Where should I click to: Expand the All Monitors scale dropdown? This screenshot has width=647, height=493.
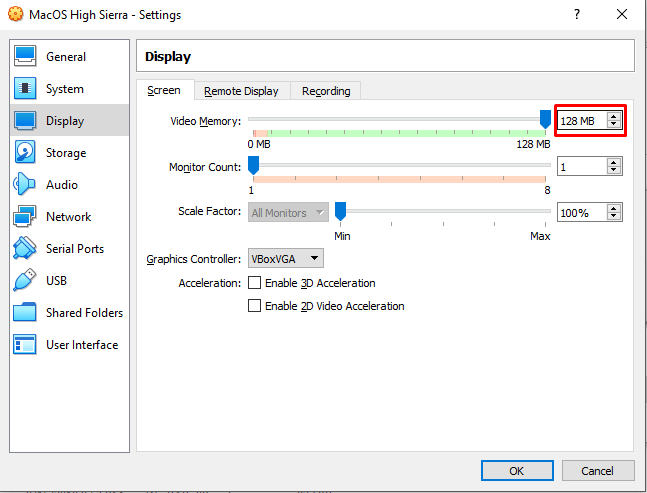click(x=288, y=213)
